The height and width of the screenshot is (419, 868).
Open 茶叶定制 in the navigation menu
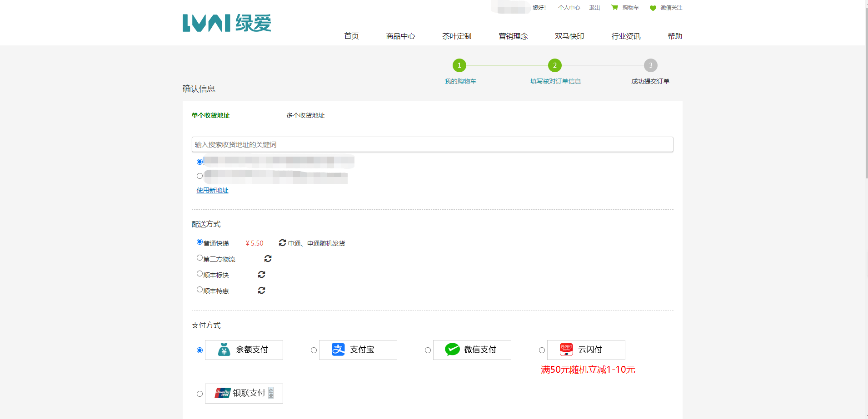click(457, 36)
